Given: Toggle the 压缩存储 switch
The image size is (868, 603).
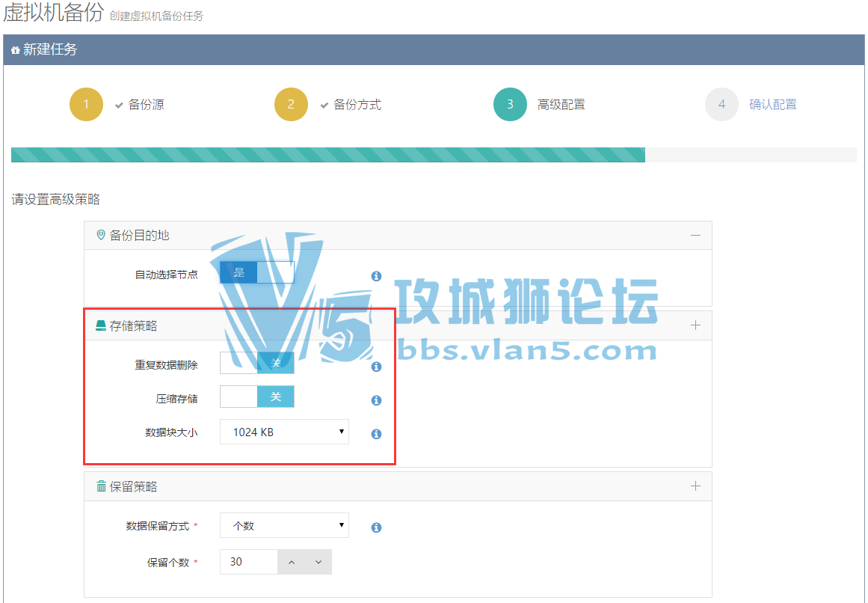Looking at the screenshot, I should pyautogui.click(x=257, y=397).
